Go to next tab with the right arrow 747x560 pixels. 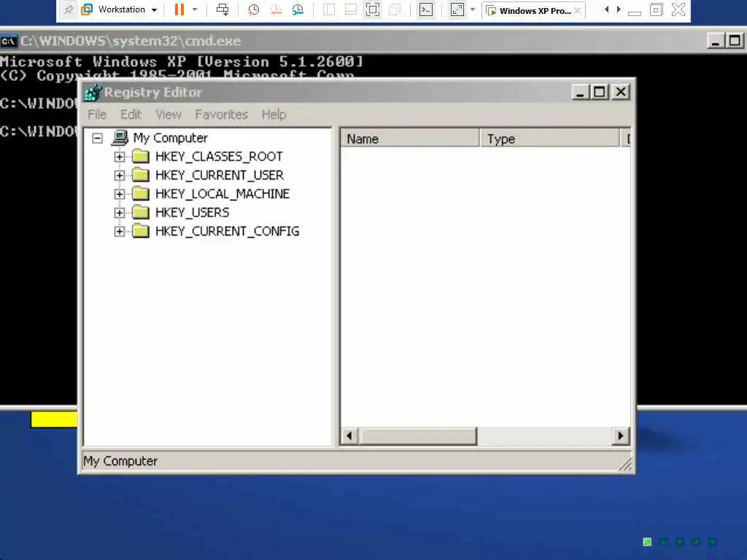(619, 9)
